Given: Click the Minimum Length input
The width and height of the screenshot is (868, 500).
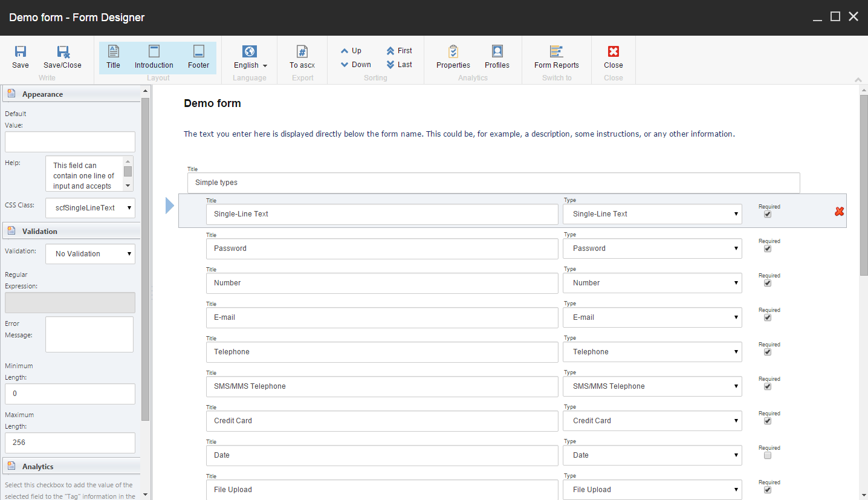Looking at the screenshot, I should (x=70, y=394).
